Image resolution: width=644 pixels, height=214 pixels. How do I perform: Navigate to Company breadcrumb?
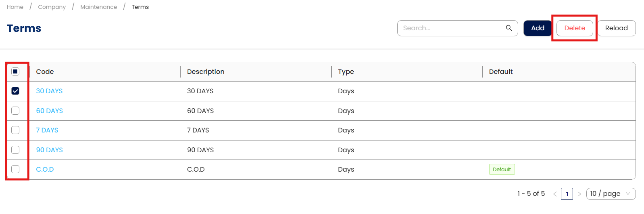[x=52, y=7]
